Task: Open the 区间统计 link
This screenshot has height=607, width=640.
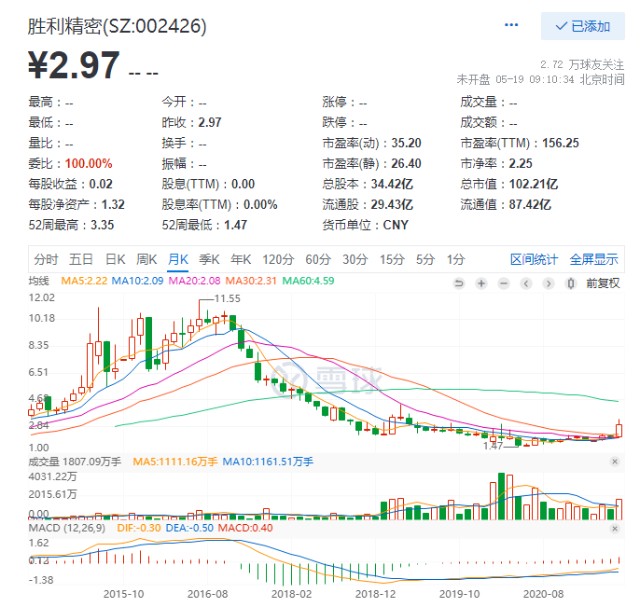Action: coord(534,259)
